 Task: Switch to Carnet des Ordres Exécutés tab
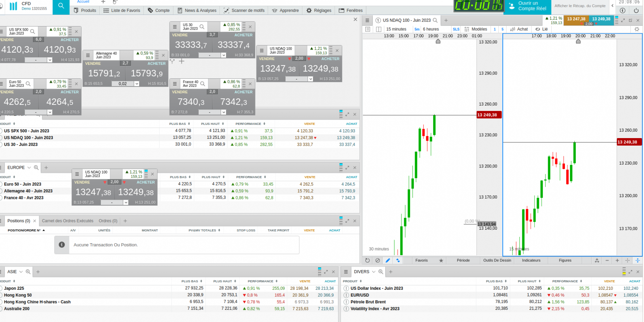(68, 221)
